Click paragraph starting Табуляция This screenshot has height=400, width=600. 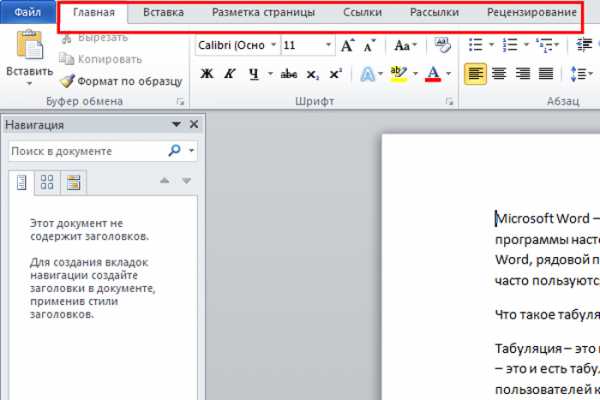(547, 369)
